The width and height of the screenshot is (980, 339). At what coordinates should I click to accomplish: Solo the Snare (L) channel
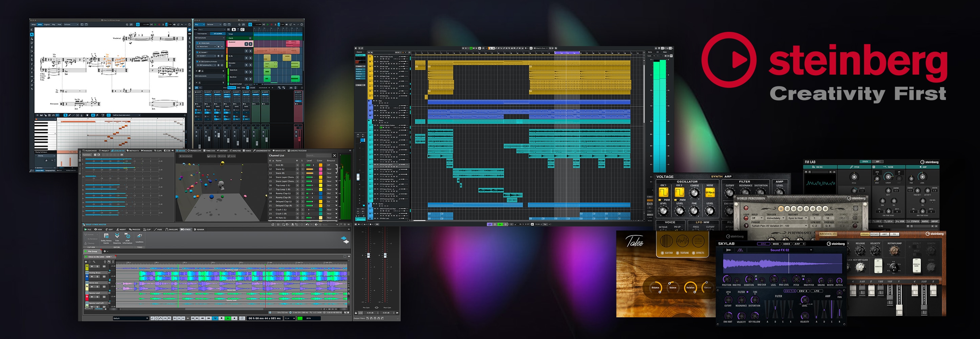pos(302,169)
